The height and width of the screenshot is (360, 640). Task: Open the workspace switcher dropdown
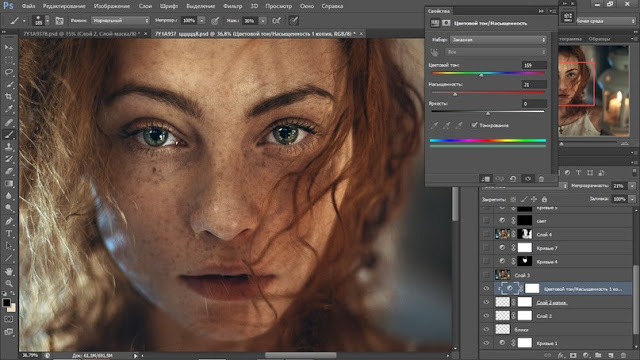pyautogui.click(x=606, y=20)
